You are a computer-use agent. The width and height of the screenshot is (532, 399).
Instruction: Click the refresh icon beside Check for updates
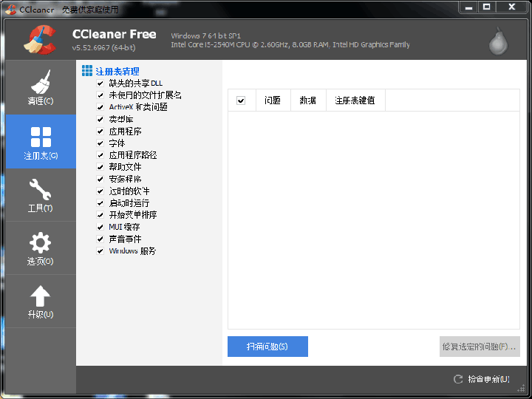(x=458, y=379)
